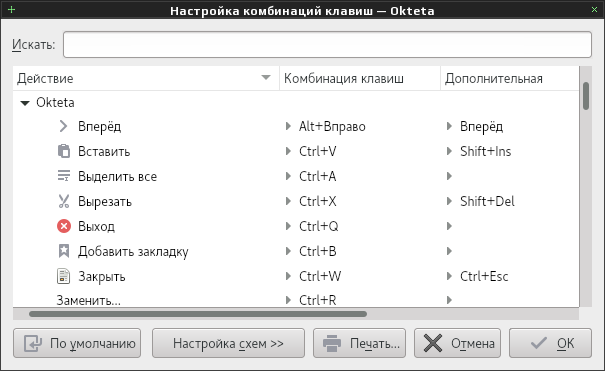Expand alternate Shift+Del shortcut
This screenshot has height=371, width=605.
[x=449, y=201]
